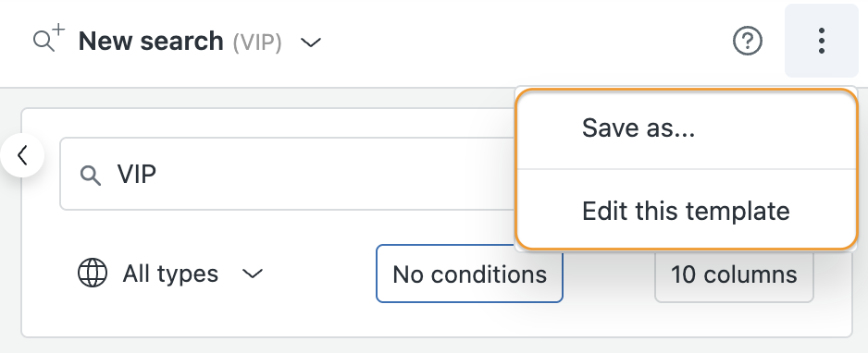Click the magnifier-plus New search icon

pyautogui.click(x=49, y=39)
